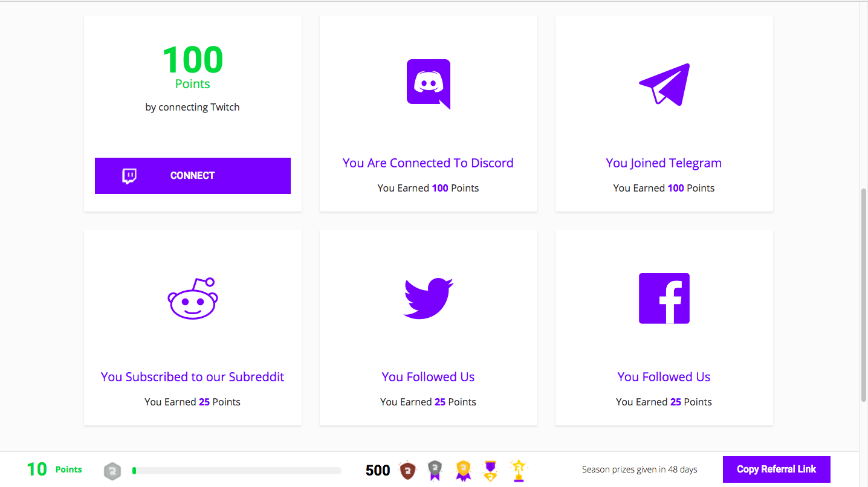The height and width of the screenshot is (487, 868).
Task: Click "You Are Connected To Discord" text
Action: click(428, 163)
